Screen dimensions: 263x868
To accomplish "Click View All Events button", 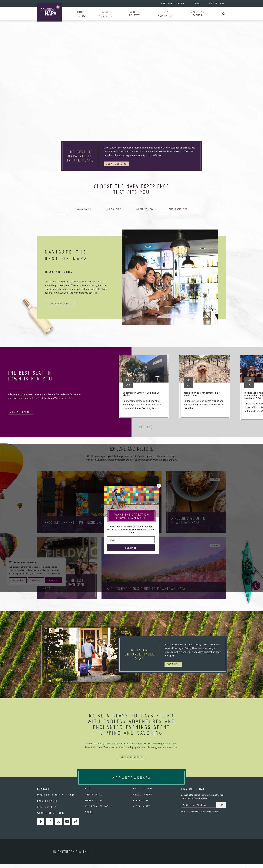I will 21,412.
